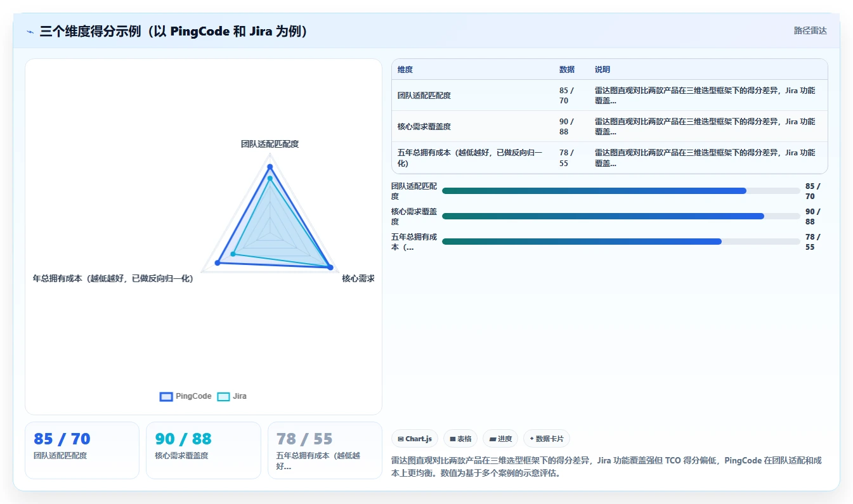Toggle the PingCode legend item

(185, 396)
